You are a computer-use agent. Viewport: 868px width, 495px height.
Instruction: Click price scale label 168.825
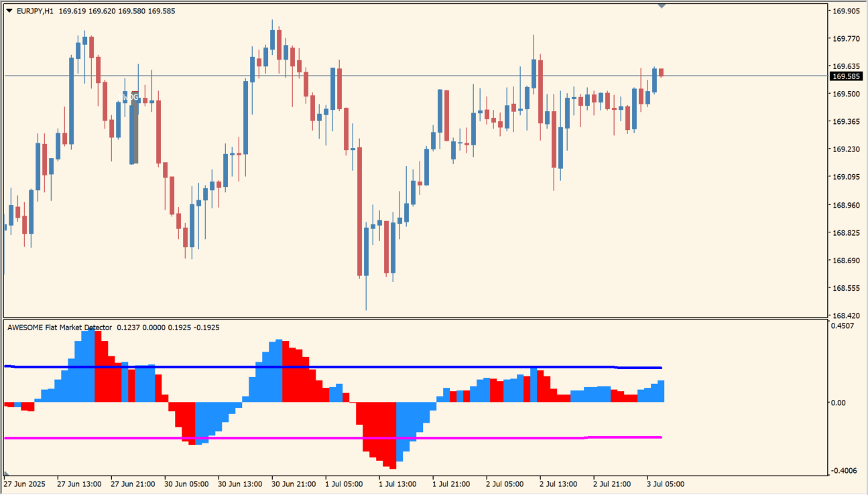pos(846,233)
